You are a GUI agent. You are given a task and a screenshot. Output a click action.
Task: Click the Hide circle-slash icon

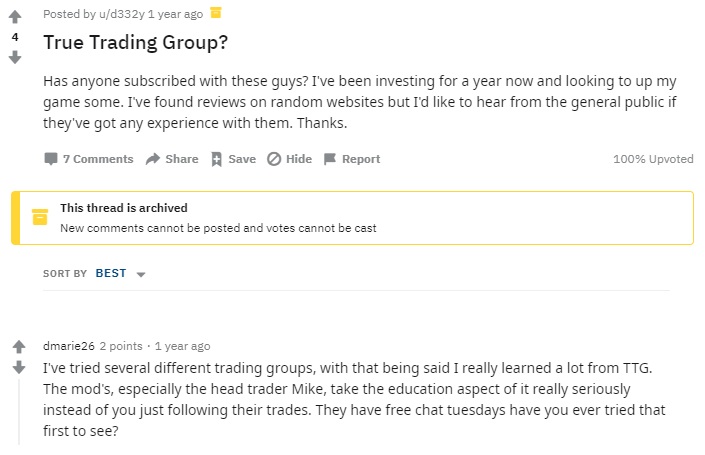click(x=274, y=159)
